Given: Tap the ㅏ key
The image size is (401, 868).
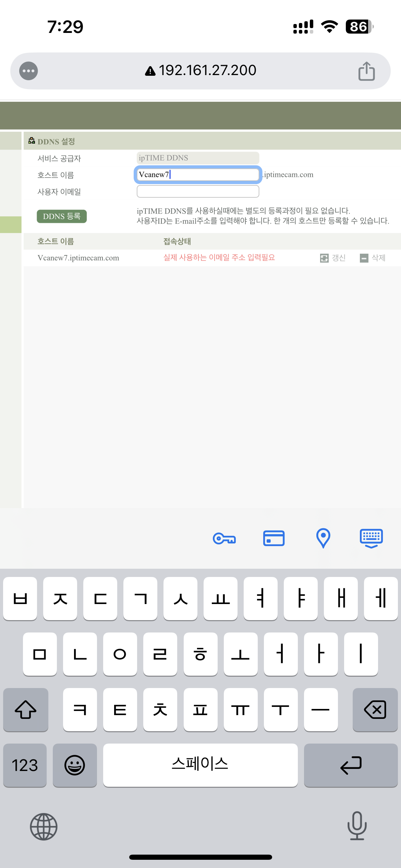Looking at the screenshot, I should (x=321, y=654).
